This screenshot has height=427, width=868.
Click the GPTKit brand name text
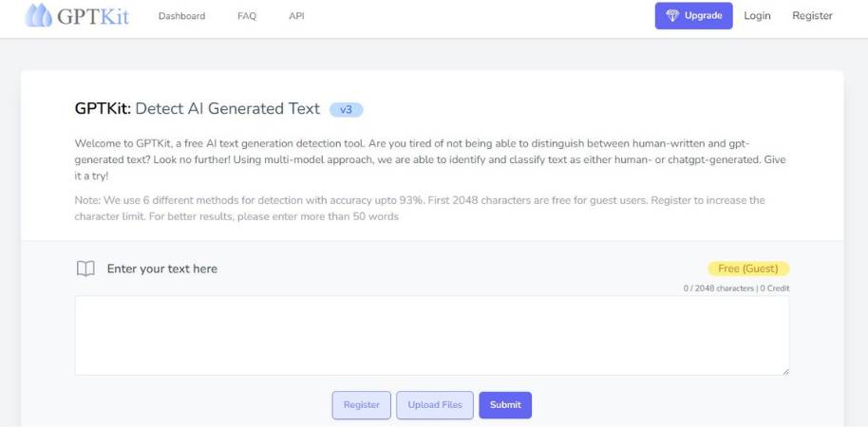(93, 16)
